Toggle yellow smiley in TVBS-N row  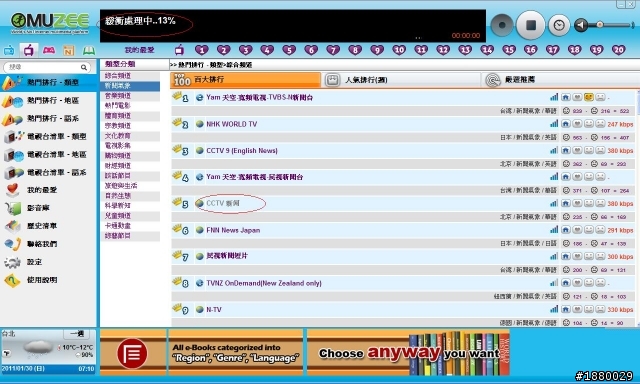589,97
